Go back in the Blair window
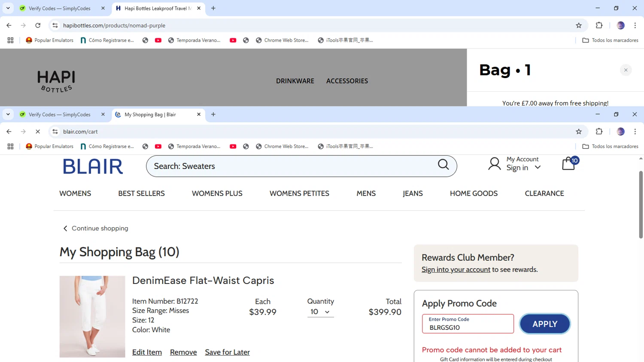This screenshot has height=362, width=644. [x=9, y=132]
